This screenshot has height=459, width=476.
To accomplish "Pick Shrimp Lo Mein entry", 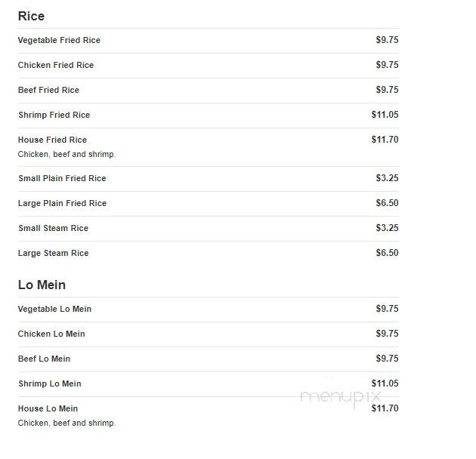I will [x=49, y=384].
